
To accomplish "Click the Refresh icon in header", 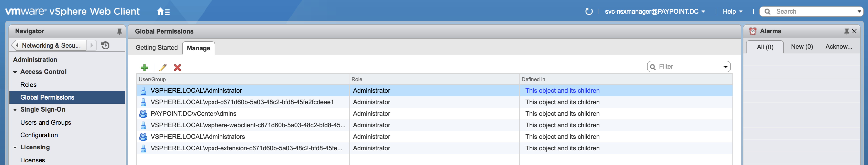I will tap(589, 11).
